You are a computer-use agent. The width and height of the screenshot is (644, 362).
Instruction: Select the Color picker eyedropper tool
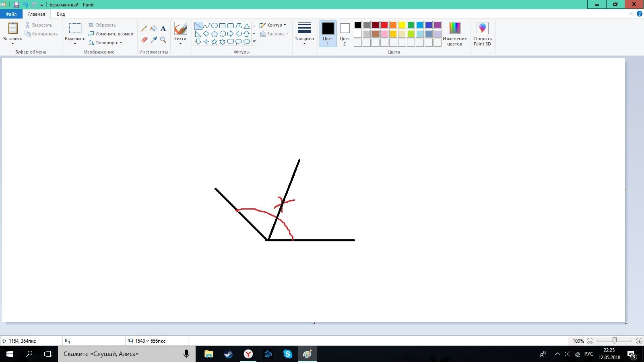point(154,39)
